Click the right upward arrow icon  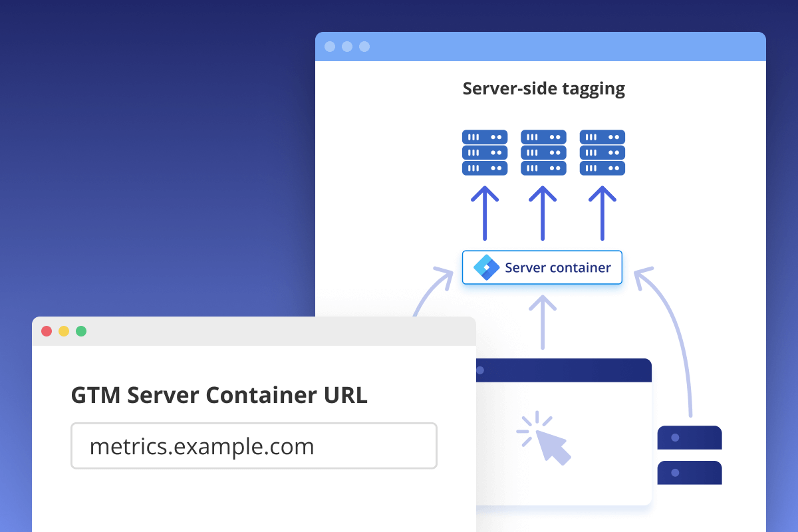pos(602,213)
